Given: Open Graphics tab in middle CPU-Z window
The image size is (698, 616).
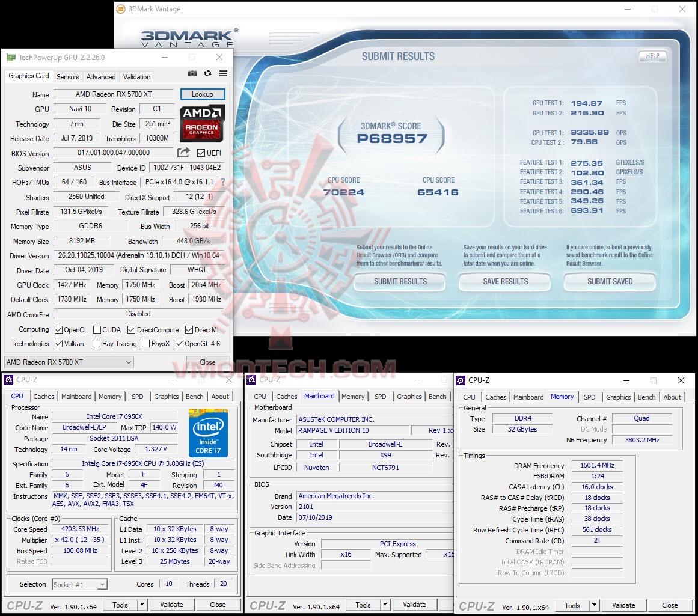Looking at the screenshot, I should (x=409, y=397).
